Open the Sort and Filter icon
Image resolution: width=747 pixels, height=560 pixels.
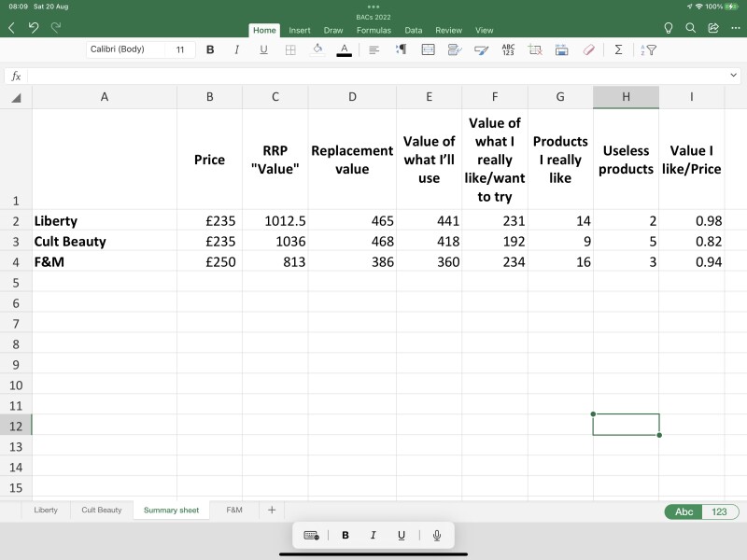point(649,49)
